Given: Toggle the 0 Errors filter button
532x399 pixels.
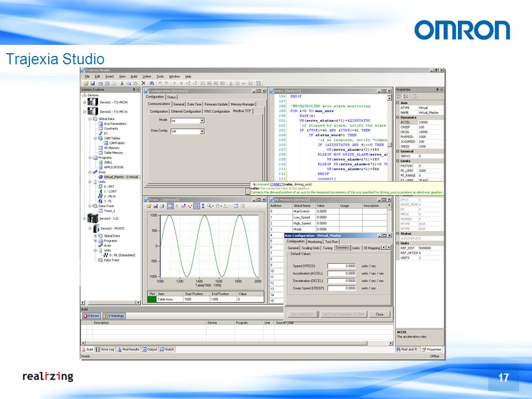Looking at the screenshot, I should point(91,315).
